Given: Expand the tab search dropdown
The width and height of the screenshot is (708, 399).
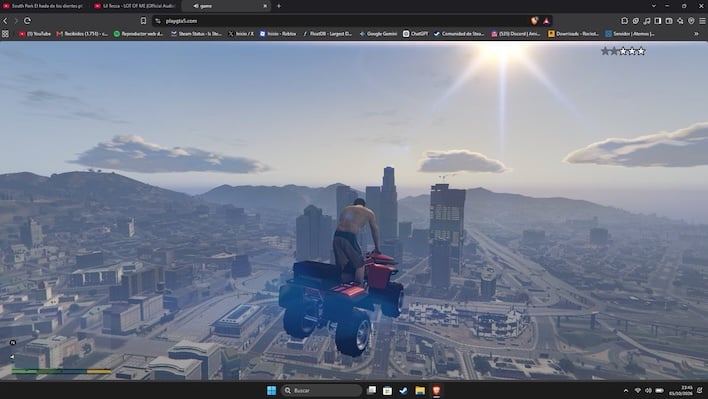Looking at the screenshot, I should click(653, 6).
